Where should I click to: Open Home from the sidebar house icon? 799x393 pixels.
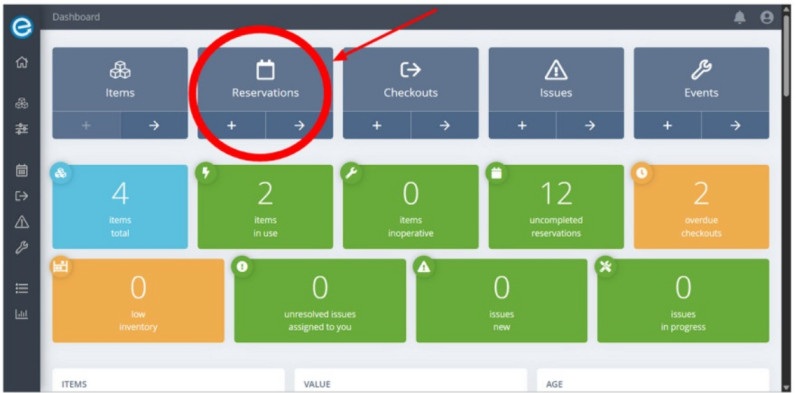click(21, 62)
